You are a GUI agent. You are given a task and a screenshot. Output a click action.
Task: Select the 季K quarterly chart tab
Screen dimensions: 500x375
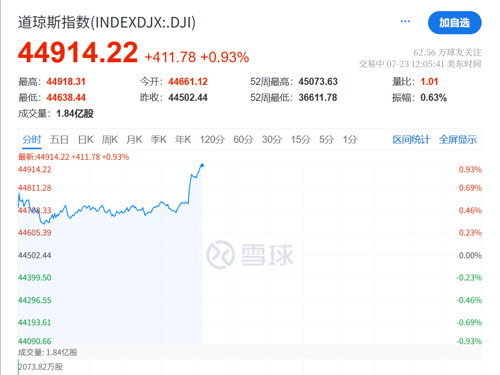pos(159,139)
